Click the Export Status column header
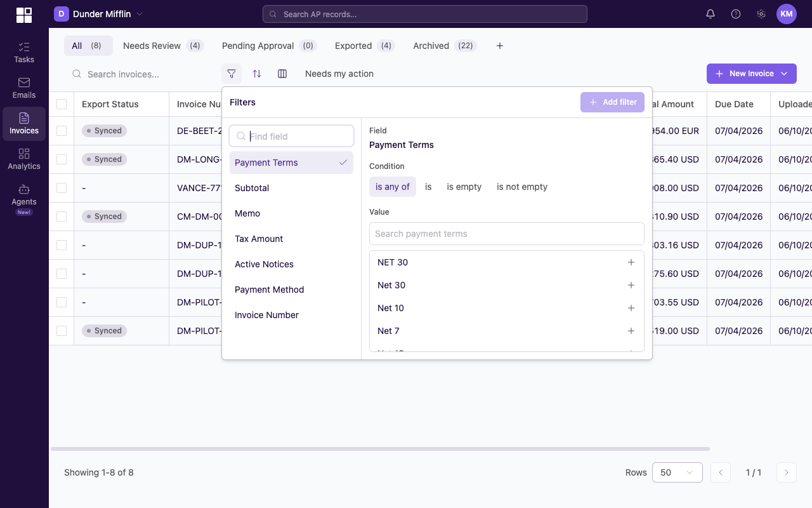Screen dimensions: 812x508 [121, 104]
